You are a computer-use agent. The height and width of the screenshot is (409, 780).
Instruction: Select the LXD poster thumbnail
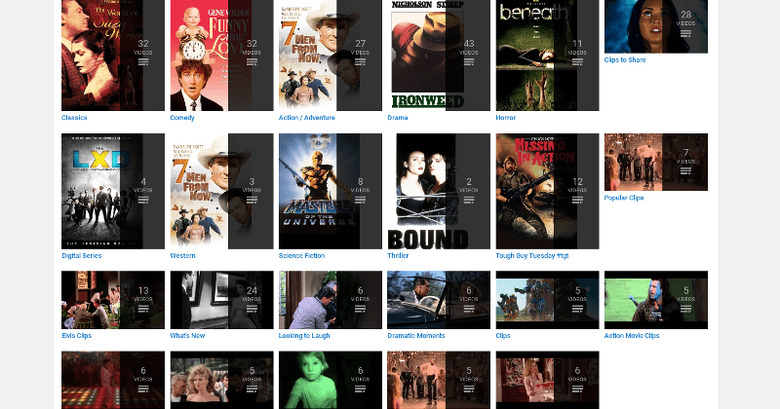point(113,191)
